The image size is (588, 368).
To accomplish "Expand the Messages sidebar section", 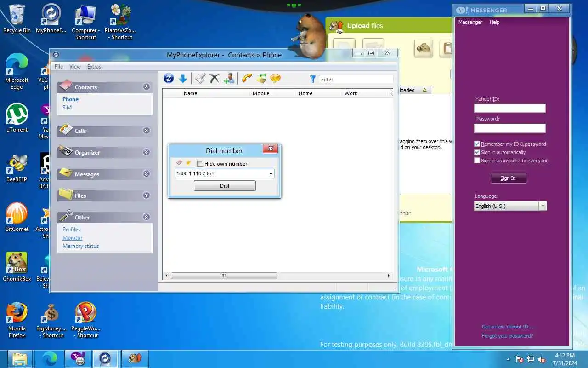I will click(x=147, y=173).
